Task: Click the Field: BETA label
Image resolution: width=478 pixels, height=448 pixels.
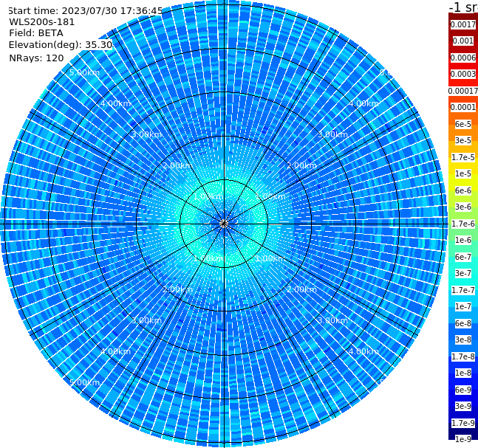Action: coord(36,33)
